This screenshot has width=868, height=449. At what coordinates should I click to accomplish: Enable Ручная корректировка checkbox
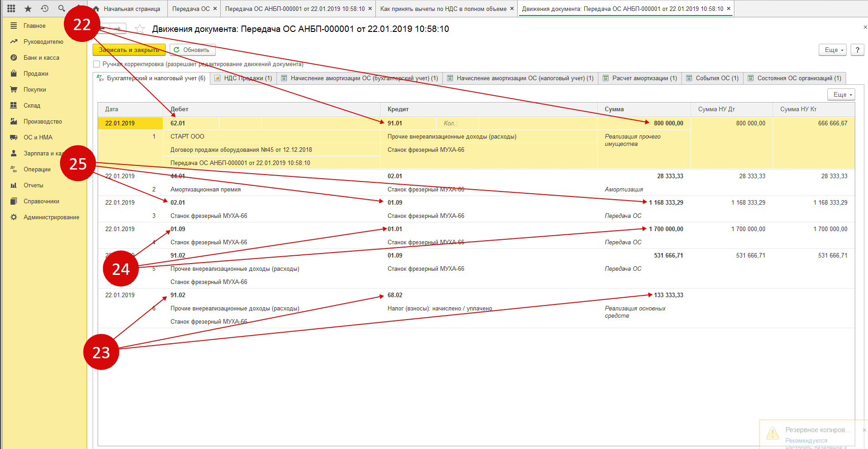(x=96, y=64)
